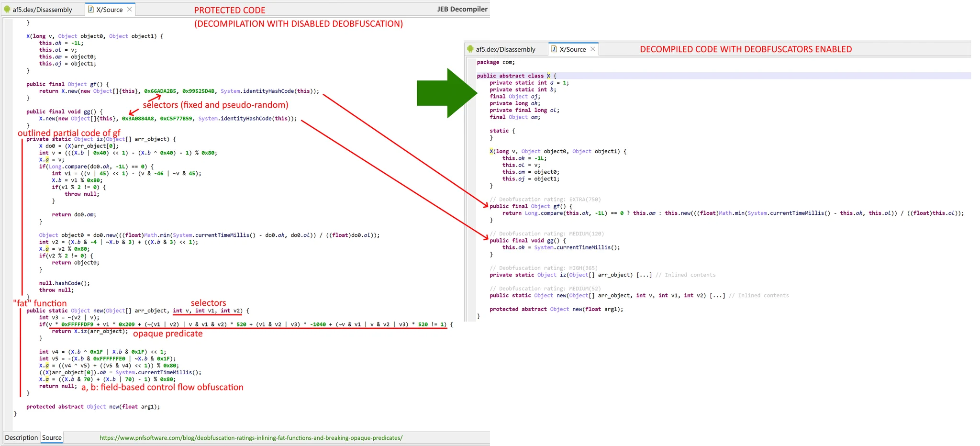The height and width of the screenshot is (446, 980).
Task: Expand collapsed [...] of iz method
Action: point(644,275)
